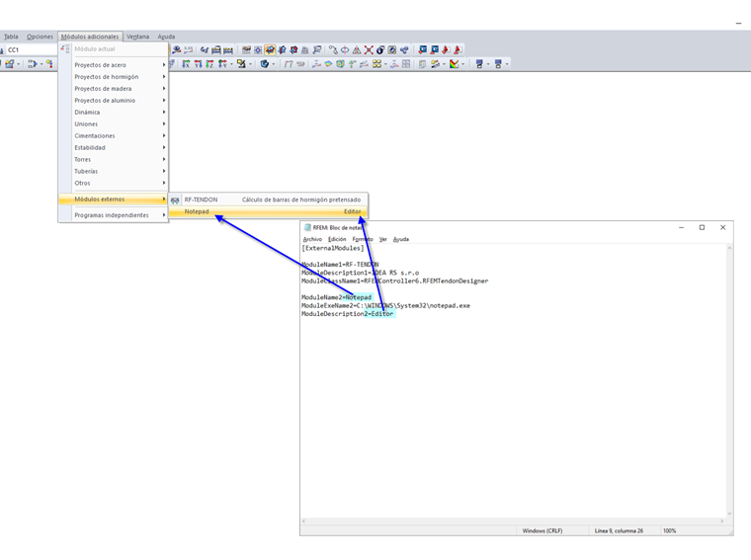This screenshot has width=751, height=560.
Task: Open dropdown arrow of last toolbar icon
Action: pyautogui.click(x=507, y=64)
